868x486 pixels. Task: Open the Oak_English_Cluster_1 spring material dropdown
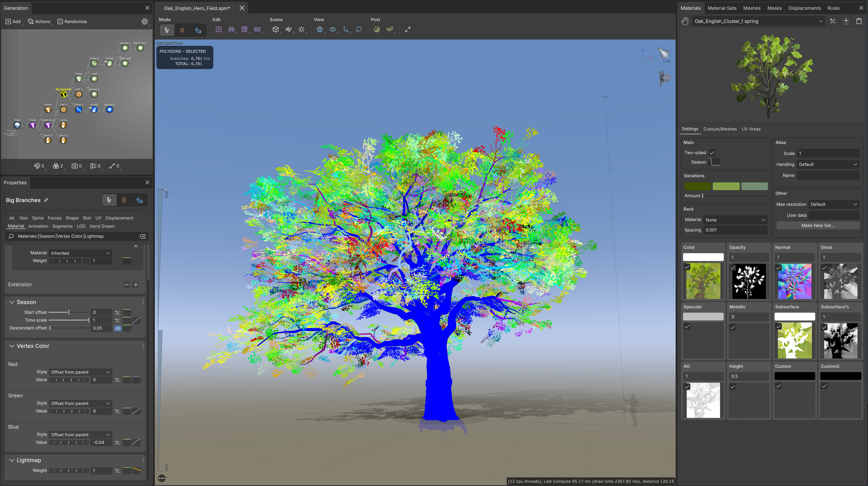pos(758,21)
